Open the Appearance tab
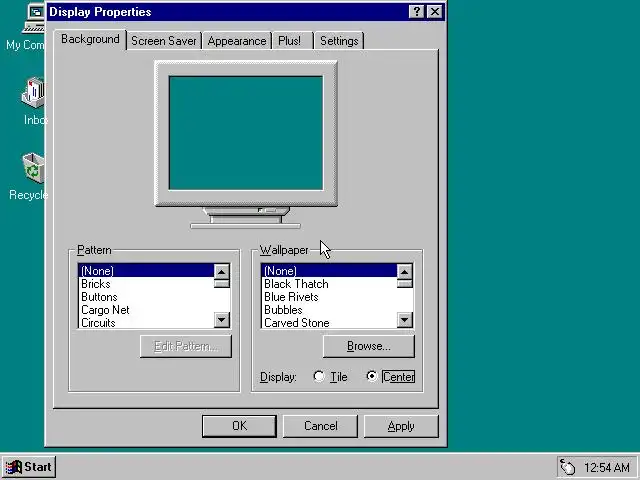Screen dimensions: 640x480 (x=237, y=41)
